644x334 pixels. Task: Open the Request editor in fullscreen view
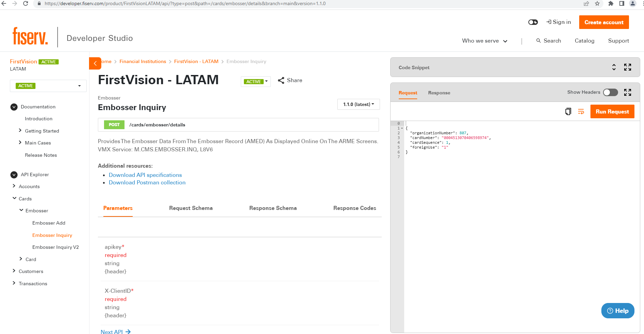click(628, 92)
